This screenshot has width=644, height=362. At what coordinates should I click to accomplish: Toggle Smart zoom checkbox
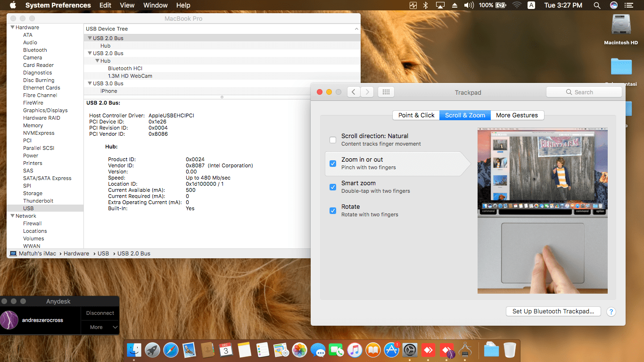click(333, 187)
